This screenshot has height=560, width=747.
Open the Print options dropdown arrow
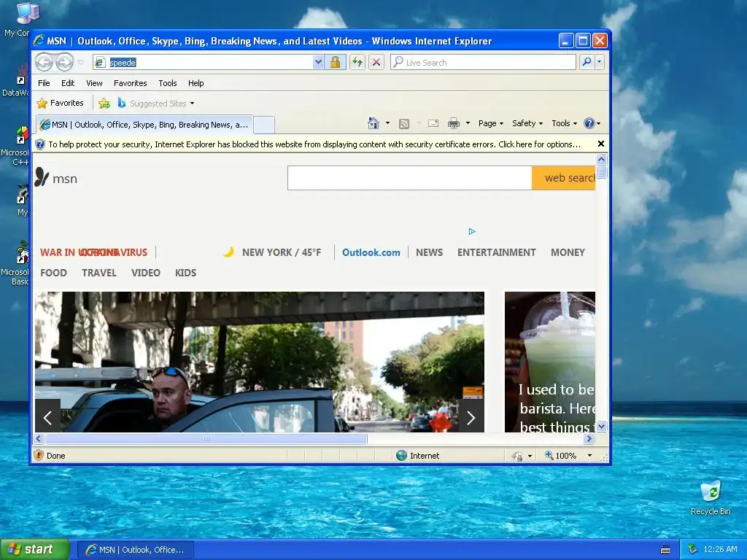468,123
